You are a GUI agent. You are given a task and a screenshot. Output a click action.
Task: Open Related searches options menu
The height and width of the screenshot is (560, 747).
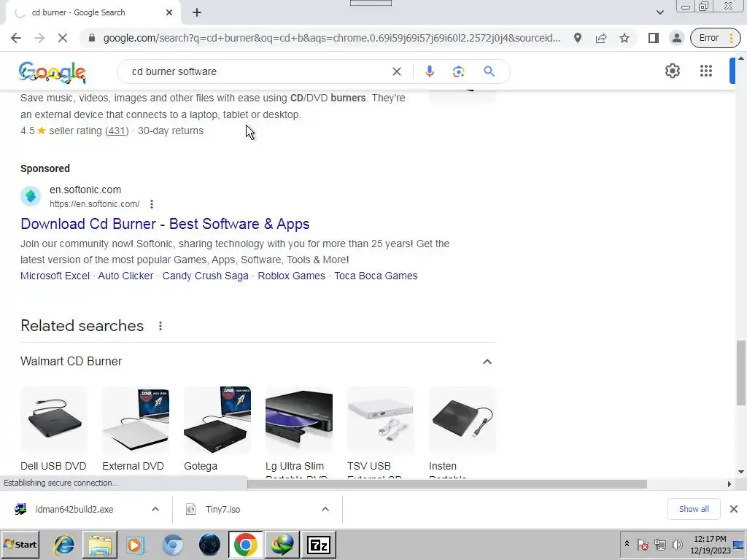[160, 326]
